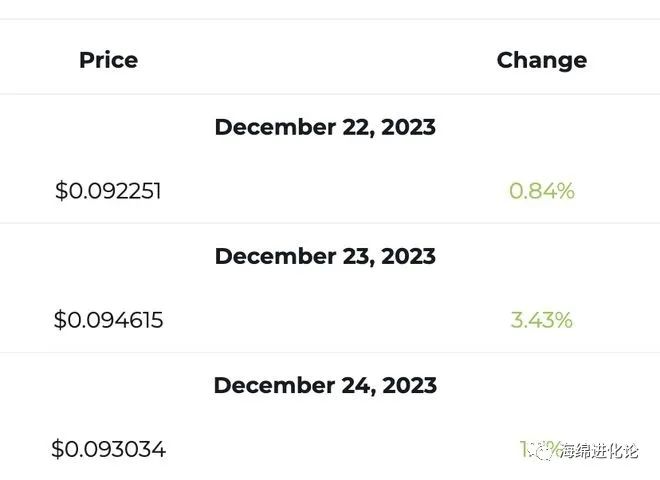Click the green 3.43% change value
This screenshot has width=660, height=480.
[541, 320]
